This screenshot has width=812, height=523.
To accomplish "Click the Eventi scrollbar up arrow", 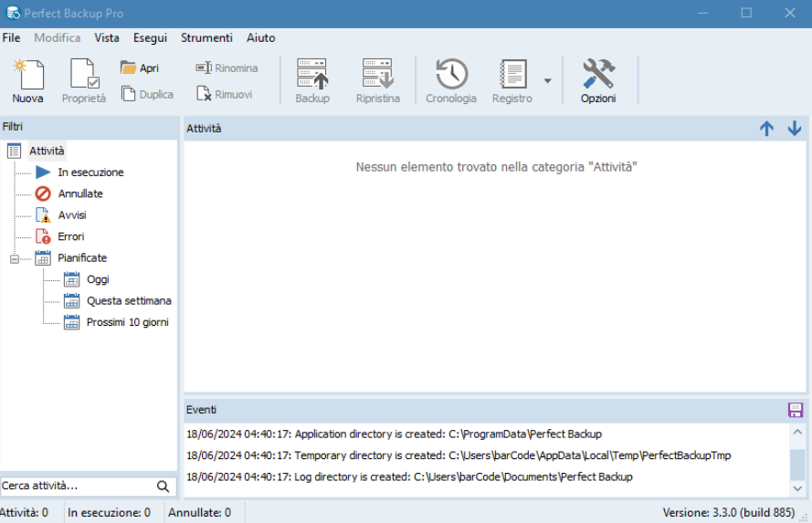I will coord(797,432).
